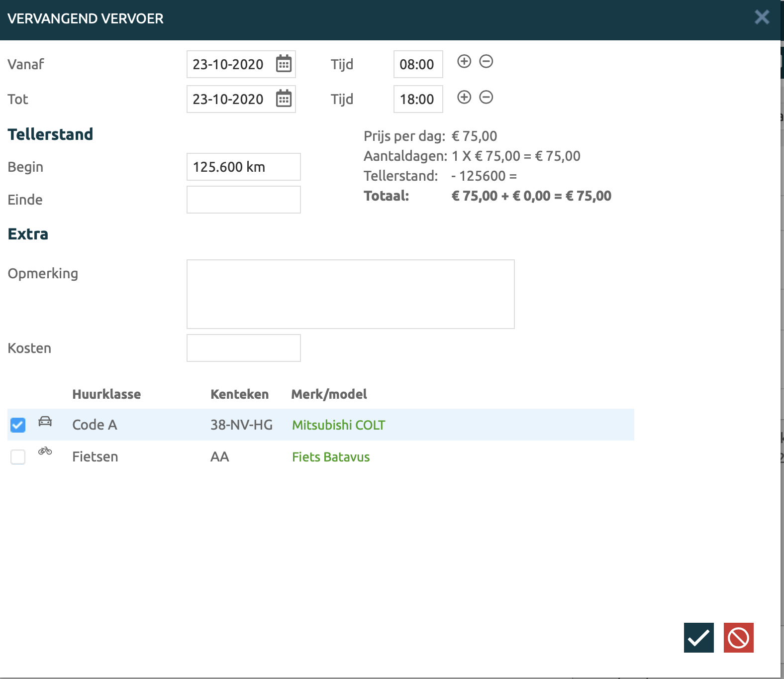The width and height of the screenshot is (784, 679).
Task: Decrease the Tot time with minus icon
Action: (486, 97)
